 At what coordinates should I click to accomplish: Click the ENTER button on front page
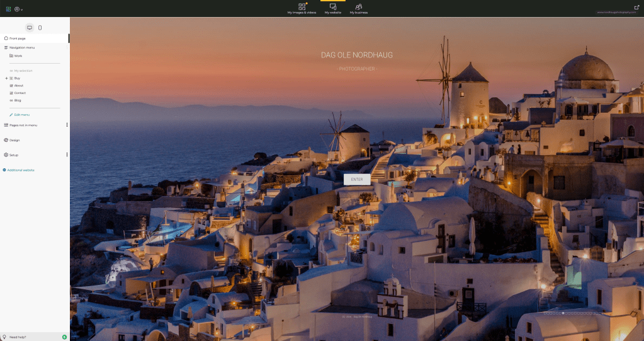click(x=357, y=180)
